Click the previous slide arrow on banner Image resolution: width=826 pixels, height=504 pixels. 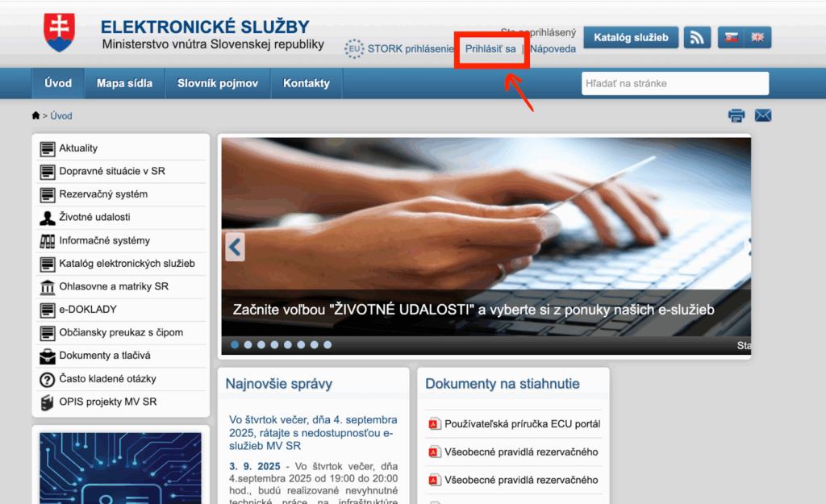(x=235, y=247)
